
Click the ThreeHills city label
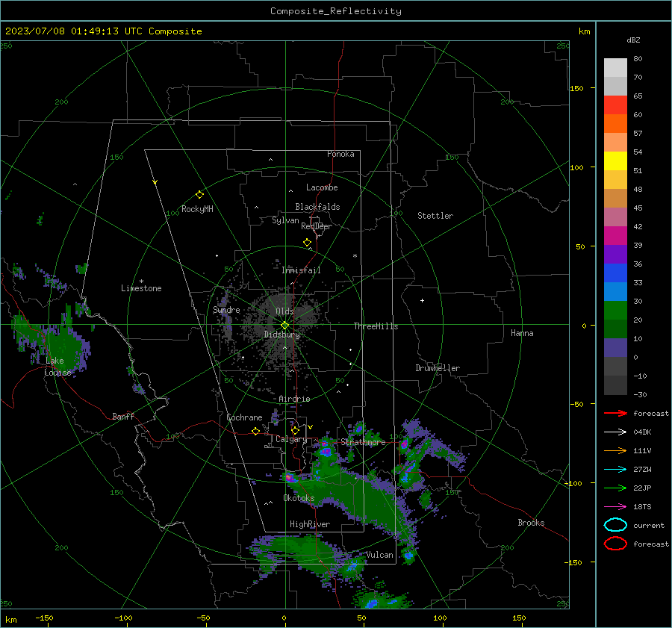376,326
